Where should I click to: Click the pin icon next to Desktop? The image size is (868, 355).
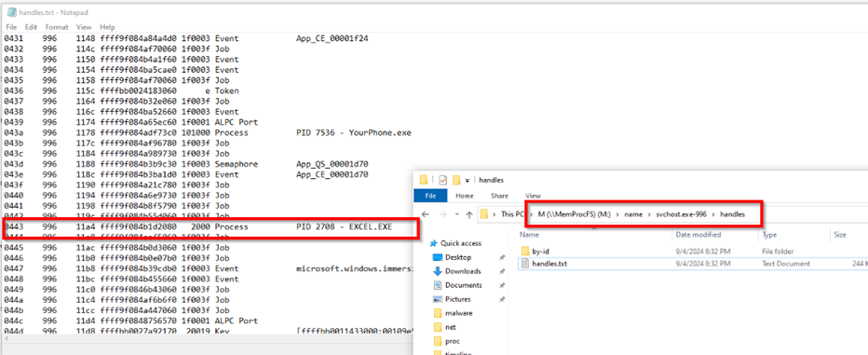(x=502, y=257)
